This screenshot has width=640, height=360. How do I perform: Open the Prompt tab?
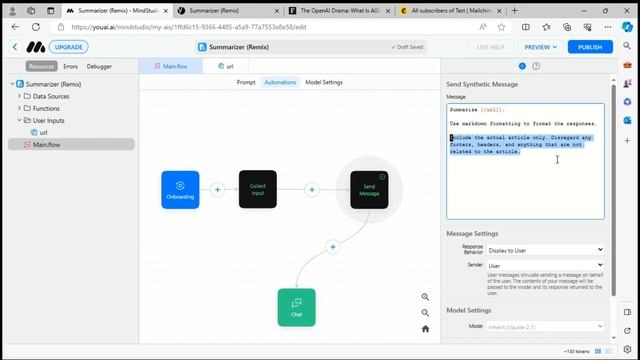(246, 82)
